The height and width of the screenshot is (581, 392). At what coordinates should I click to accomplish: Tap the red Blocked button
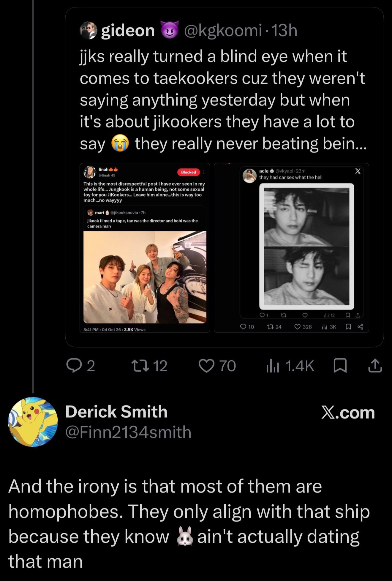(x=189, y=172)
